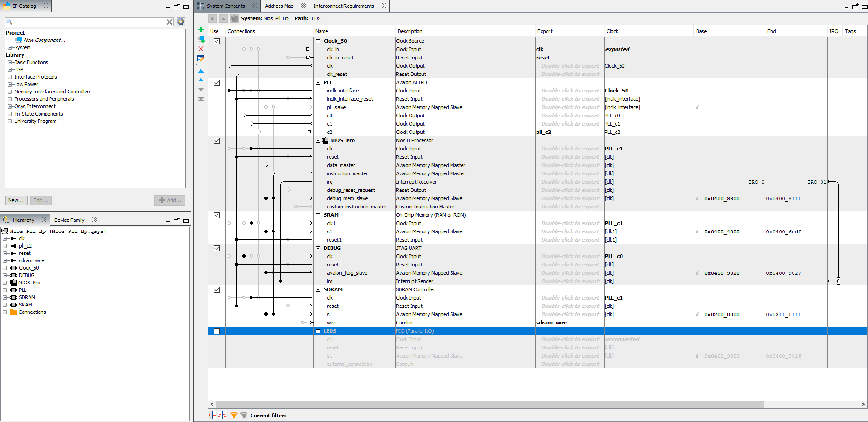Move selected row up with blue arrow
Image resolution: width=868 pixels, height=422 pixels.
click(x=201, y=81)
